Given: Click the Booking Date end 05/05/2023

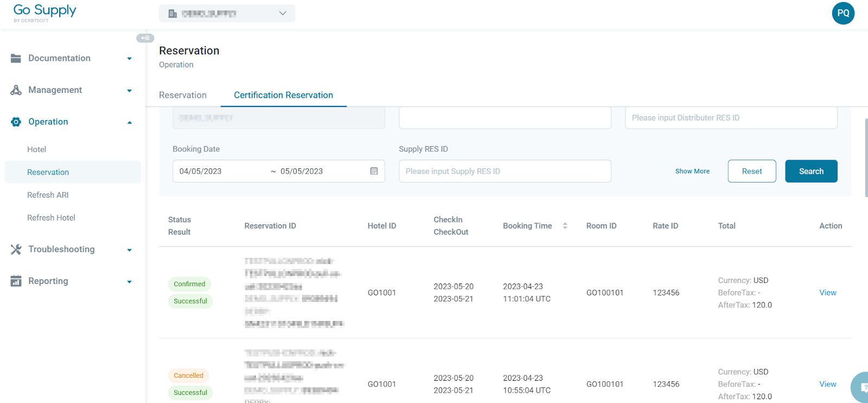Looking at the screenshot, I should [302, 171].
